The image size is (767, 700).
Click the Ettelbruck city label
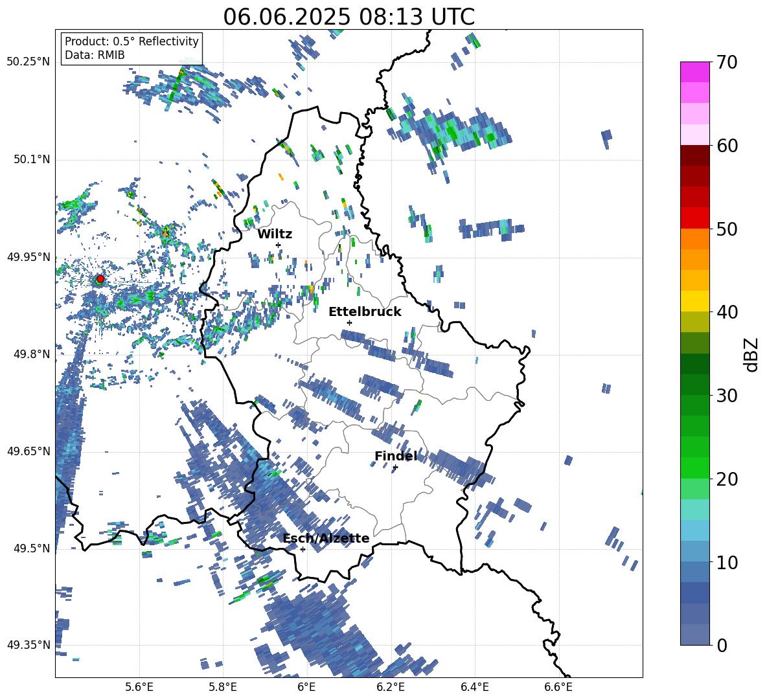tap(365, 312)
